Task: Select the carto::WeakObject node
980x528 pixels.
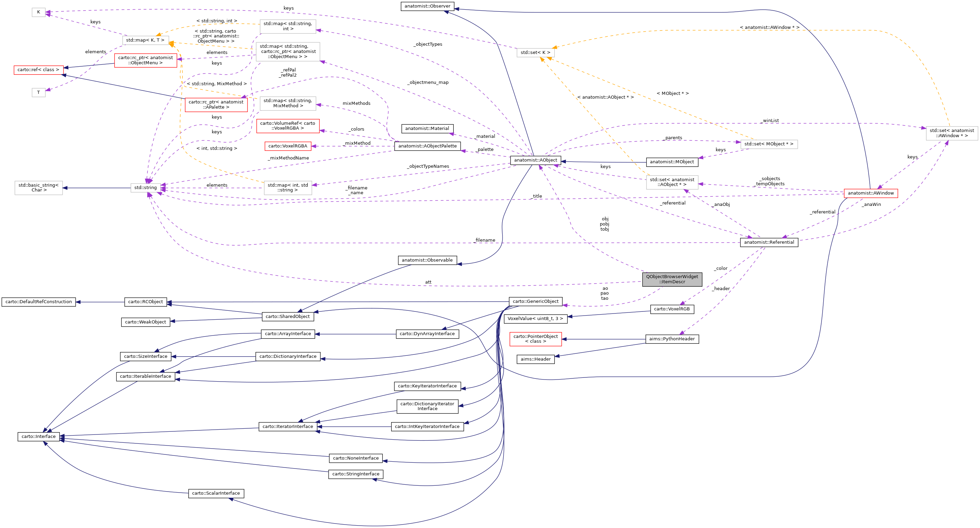Action: (145, 322)
